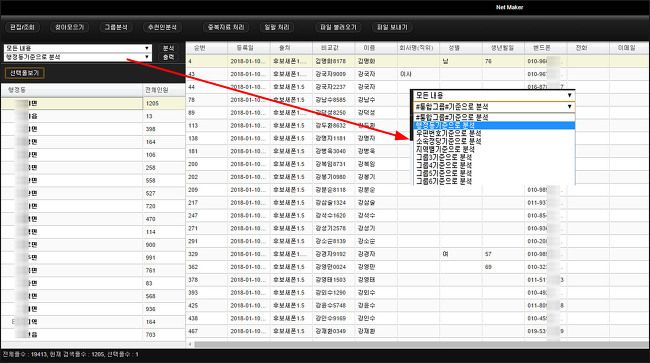
Task: Select the table row with 순번 467
Action: pyautogui.click(x=417, y=331)
